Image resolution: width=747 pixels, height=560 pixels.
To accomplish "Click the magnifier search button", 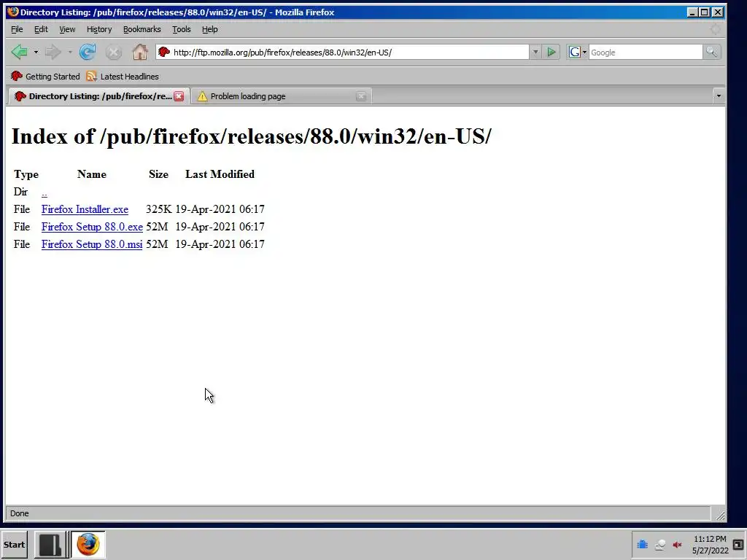I will coord(711,52).
